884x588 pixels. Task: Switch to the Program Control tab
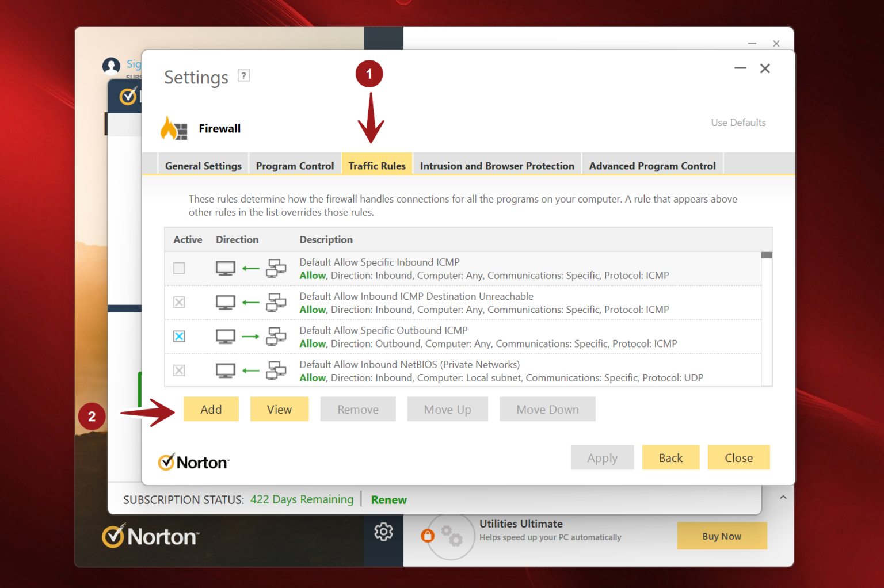(295, 166)
